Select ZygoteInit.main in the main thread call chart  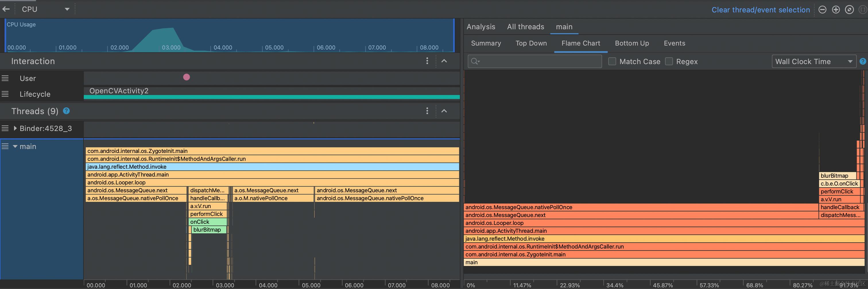click(272, 151)
